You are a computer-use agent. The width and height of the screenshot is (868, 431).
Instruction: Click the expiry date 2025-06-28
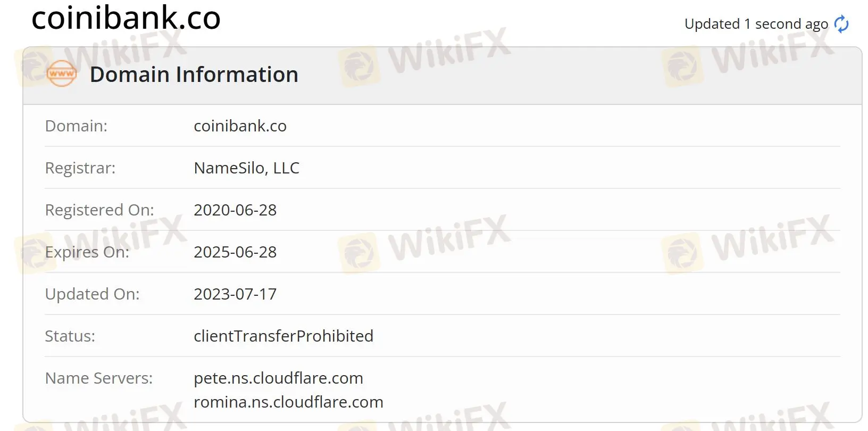235,252
